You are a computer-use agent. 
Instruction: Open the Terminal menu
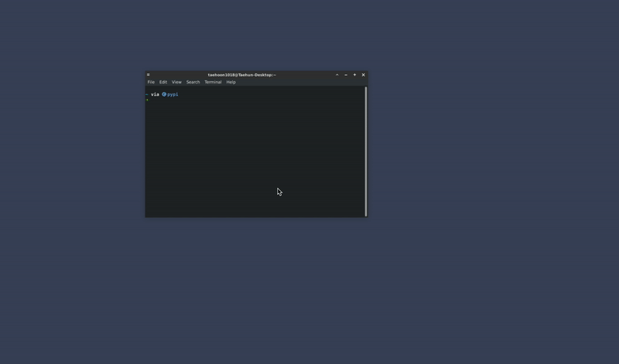click(213, 82)
